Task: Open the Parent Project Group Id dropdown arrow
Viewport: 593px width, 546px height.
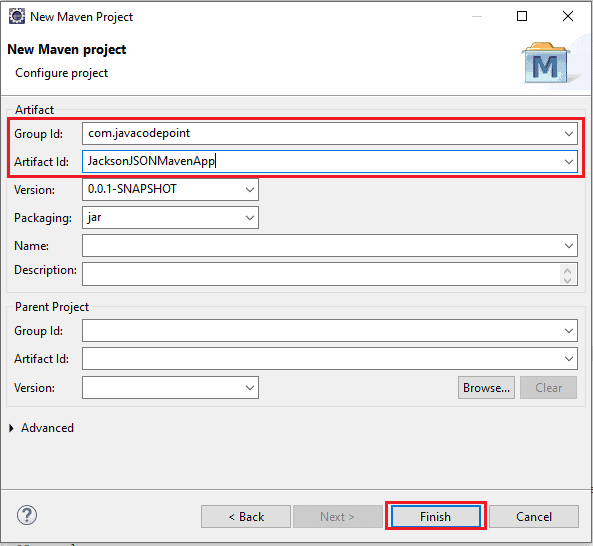Action: pyautogui.click(x=568, y=331)
